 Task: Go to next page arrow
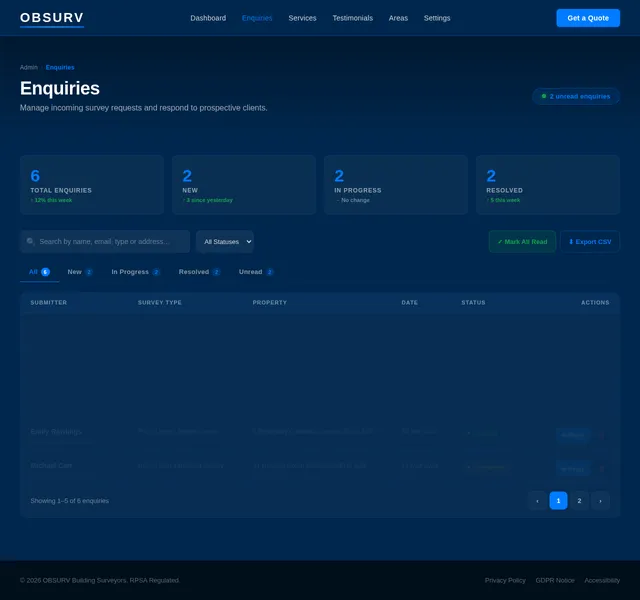click(600, 501)
